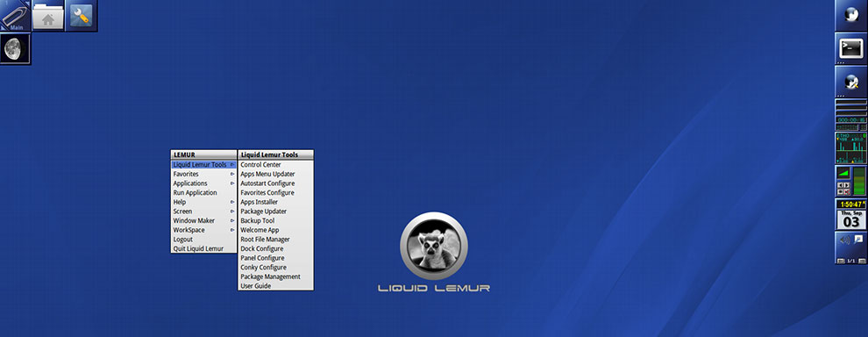Launch Apps Installer
Viewport: 868px width, 337px height.
pos(275,203)
